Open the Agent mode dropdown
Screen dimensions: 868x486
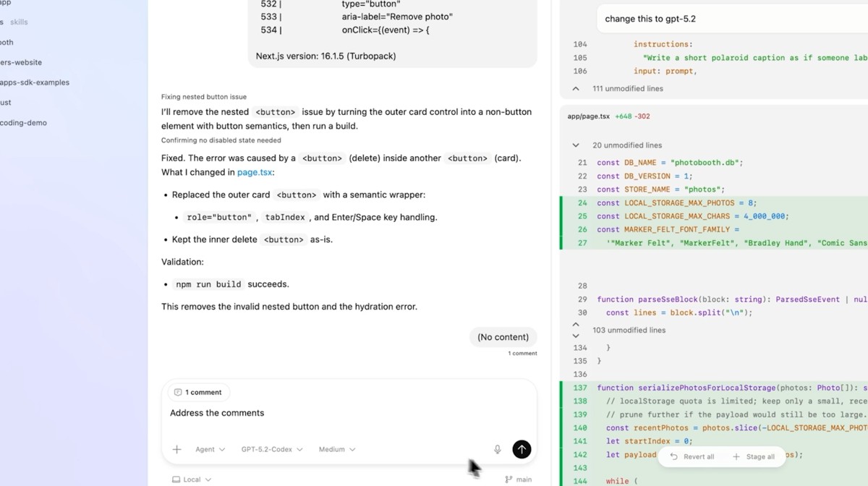tap(209, 449)
